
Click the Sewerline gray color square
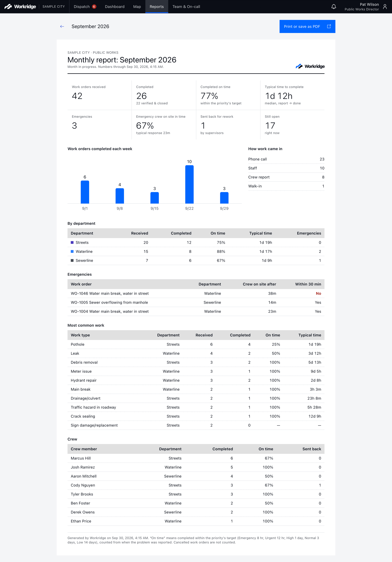[72, 260]
